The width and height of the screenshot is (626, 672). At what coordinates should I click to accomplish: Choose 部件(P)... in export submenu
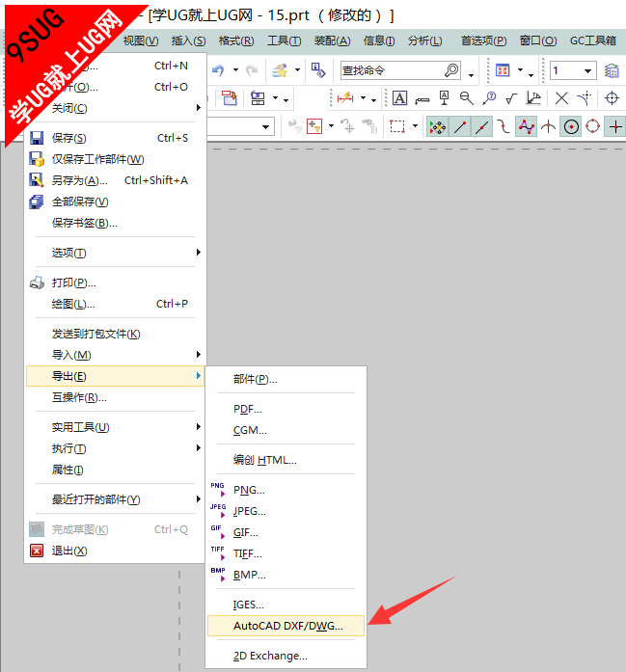click(286, 379)
